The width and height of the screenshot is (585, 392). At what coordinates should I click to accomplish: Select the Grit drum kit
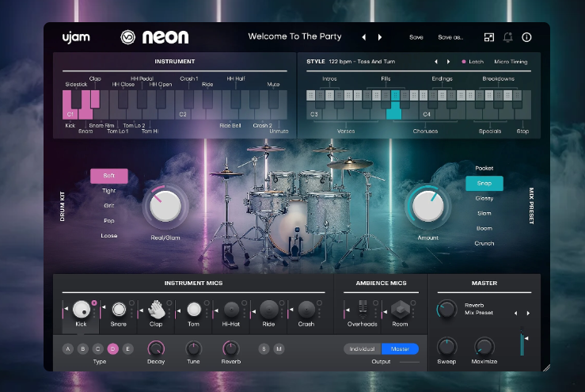pyautogui.click(x=109, y=206)
